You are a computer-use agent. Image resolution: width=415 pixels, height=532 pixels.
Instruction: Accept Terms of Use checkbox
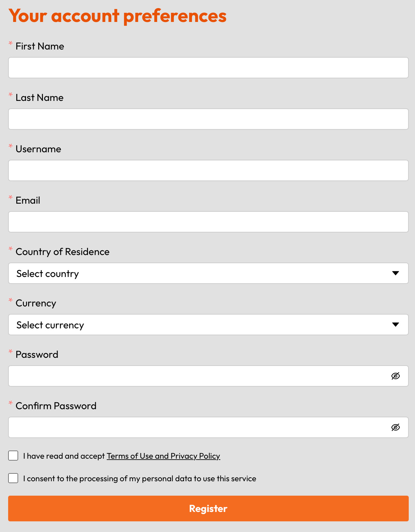[13, 456]
